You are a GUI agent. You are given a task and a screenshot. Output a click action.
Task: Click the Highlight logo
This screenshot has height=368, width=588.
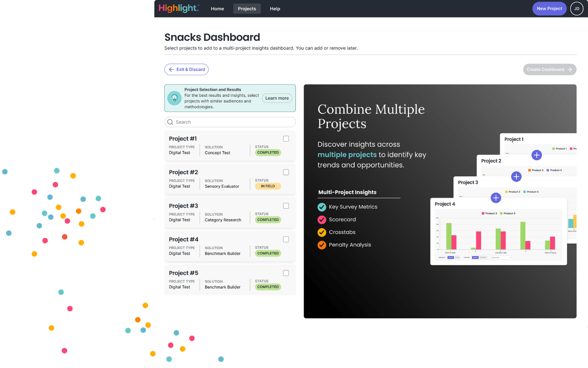[x=179, y=8]
